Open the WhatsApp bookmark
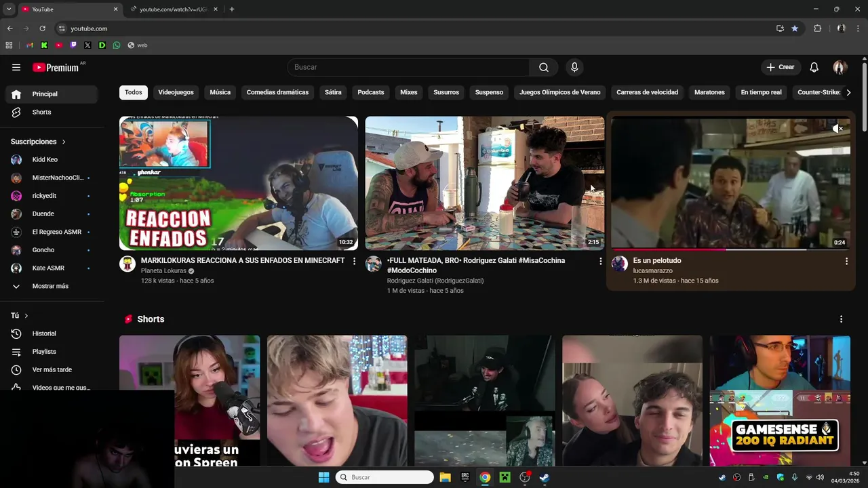 [x=117, y=45]
